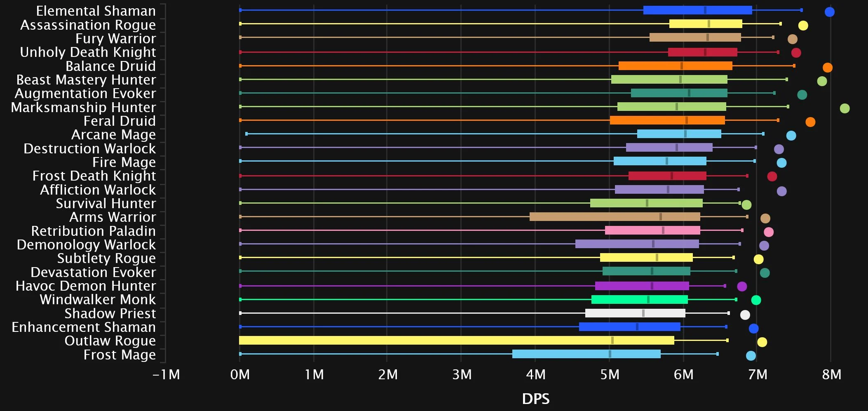Select the Fury Warrior row label

click(115, 39)
